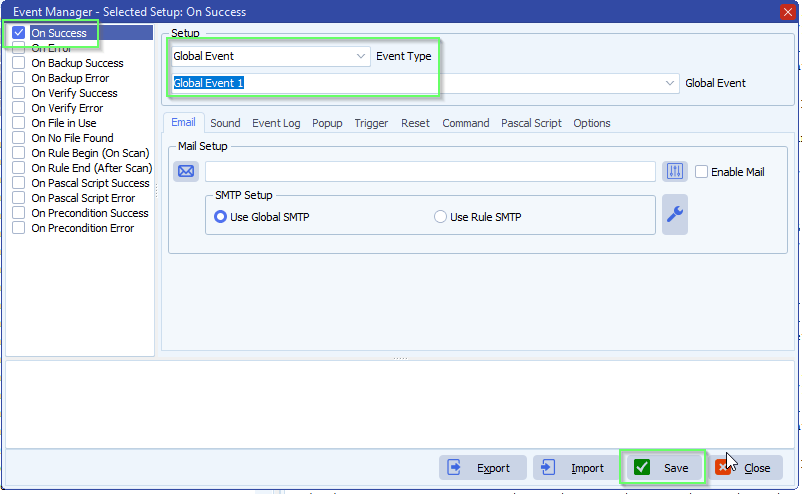The height and width of the screenshot is (494, 802).
Task: Click the wrench SMTP configuration icon
Action: [675, 214]
